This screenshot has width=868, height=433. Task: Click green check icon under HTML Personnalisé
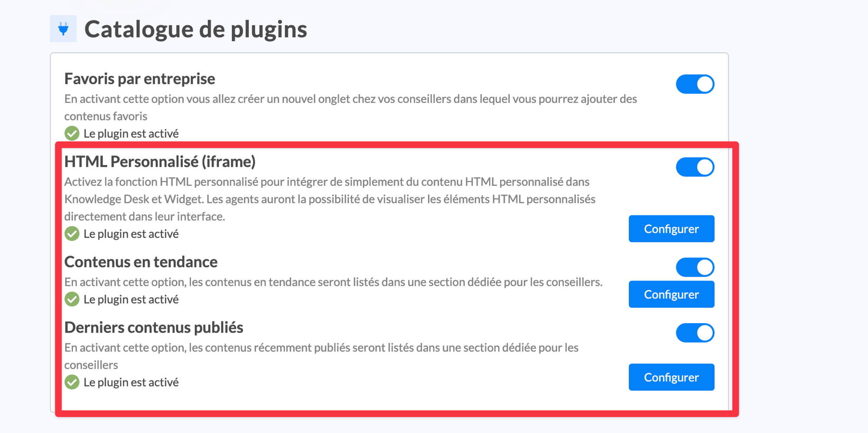tap(72, 234)
